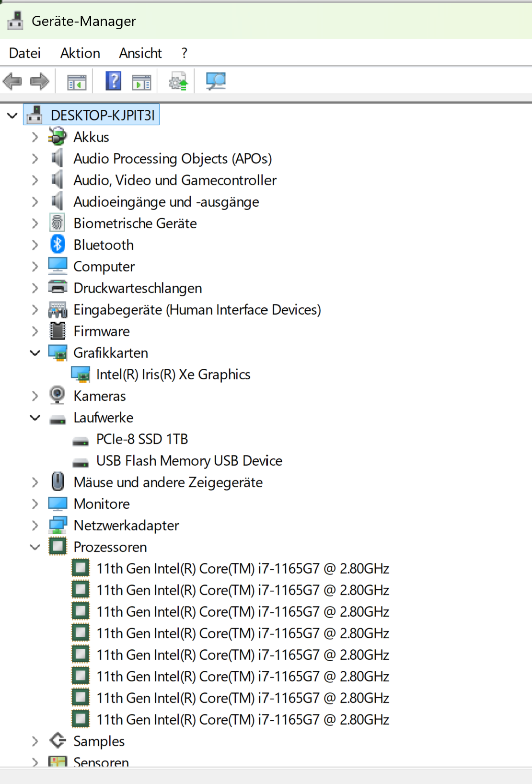
Task: Click the Prozessoren CPU icon
Action: [58, 546]
